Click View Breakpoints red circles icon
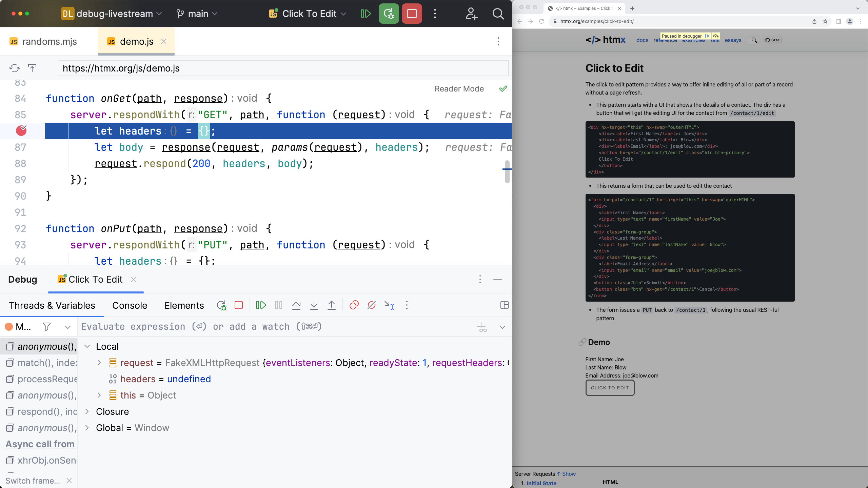This screenshot has height=488, width=868. [x=354, y=305]
